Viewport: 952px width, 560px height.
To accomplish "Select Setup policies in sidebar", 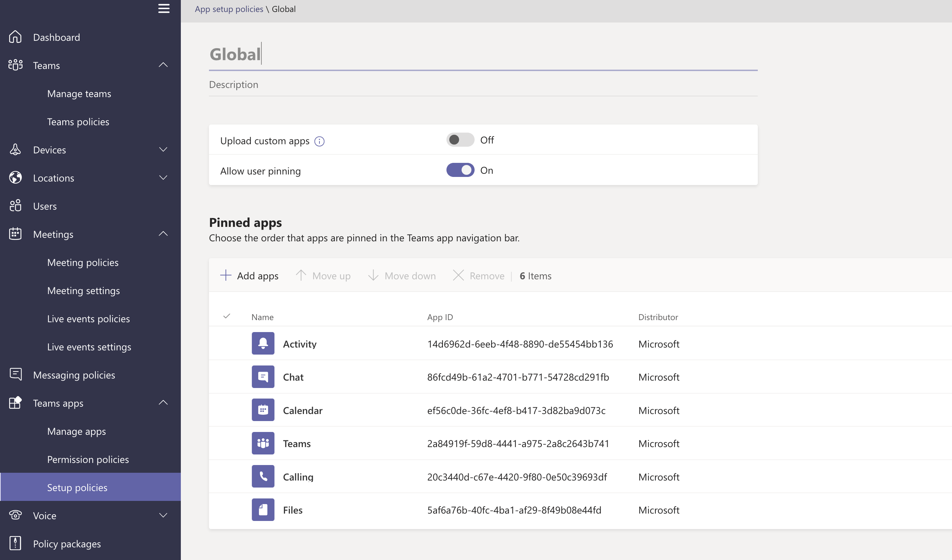I will (x=90, y=487).
